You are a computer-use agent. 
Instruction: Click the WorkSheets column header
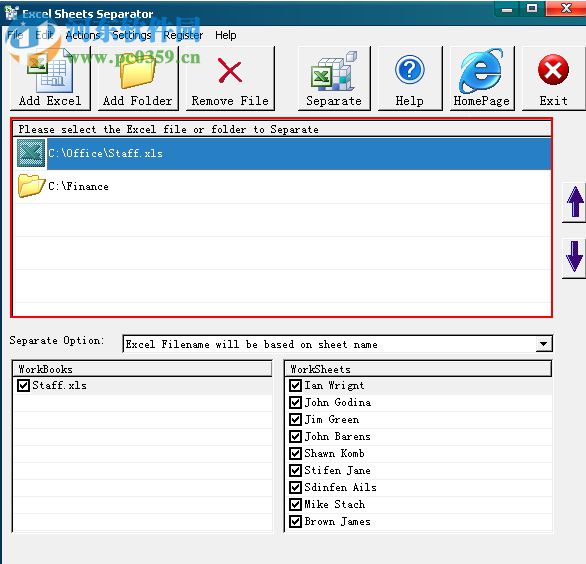pyautogui.click(x=418, y=369)
